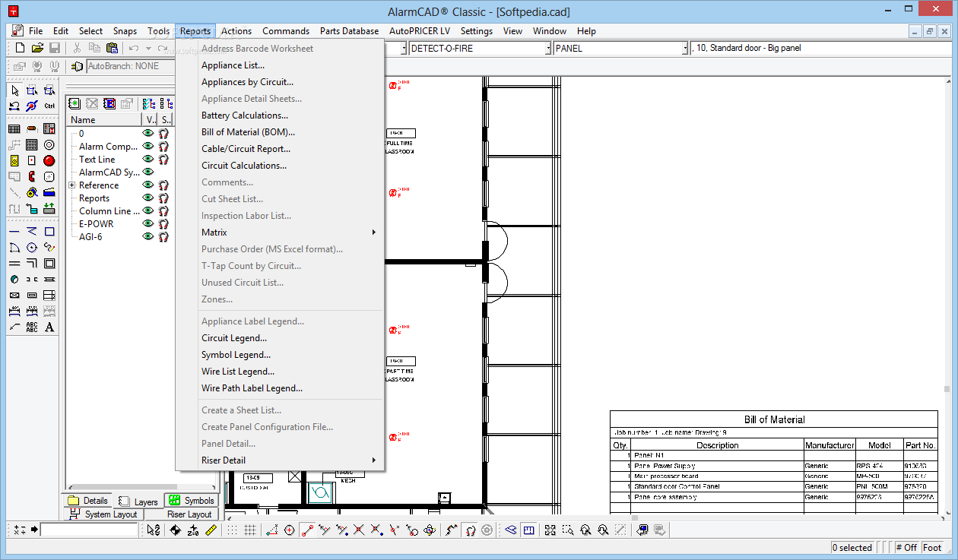The image size is (958, 560).
Task: Pick the ABC multiline text tool
Action: (x=32, y=327)
